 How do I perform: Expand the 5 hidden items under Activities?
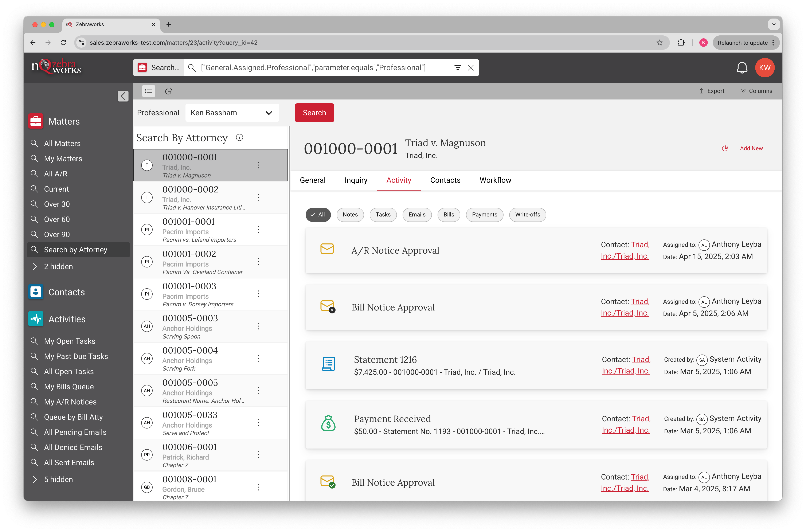pos(58,479)
